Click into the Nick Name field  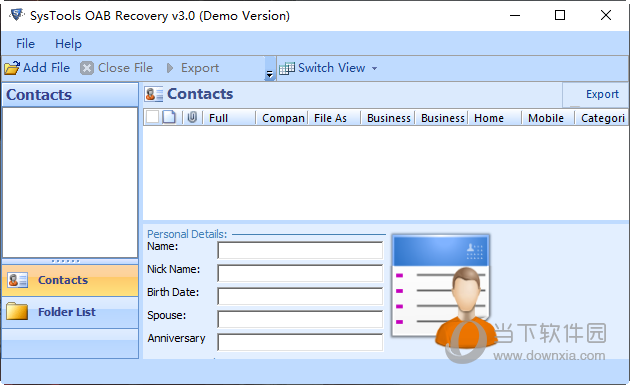pyautogui.click(x=300, y=273)
